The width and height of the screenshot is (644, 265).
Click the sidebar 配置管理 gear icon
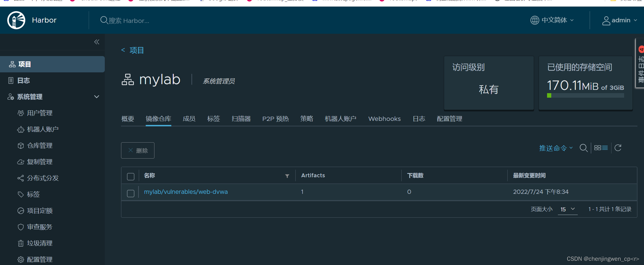click(20, 260)
